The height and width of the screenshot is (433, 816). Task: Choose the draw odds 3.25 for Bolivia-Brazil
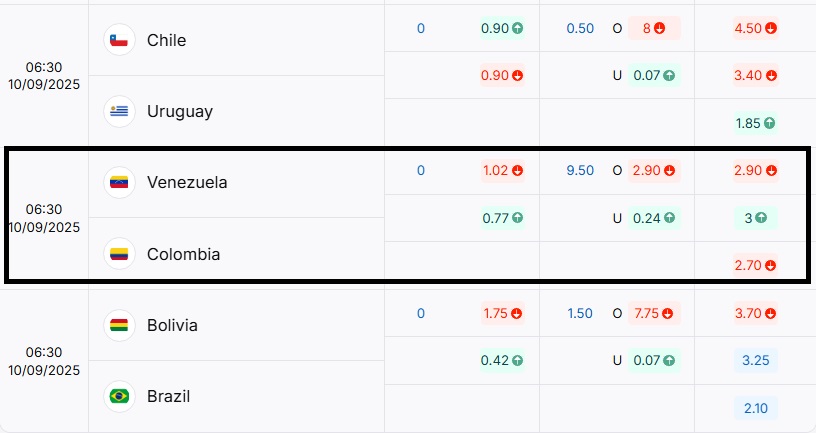tap(755, 361)
